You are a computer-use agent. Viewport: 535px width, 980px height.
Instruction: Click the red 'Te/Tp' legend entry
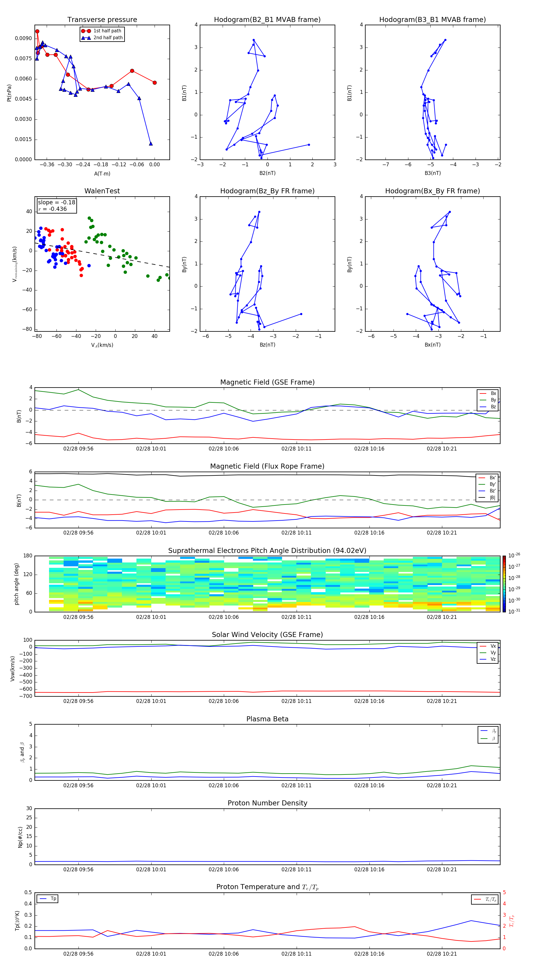point(485,899)
